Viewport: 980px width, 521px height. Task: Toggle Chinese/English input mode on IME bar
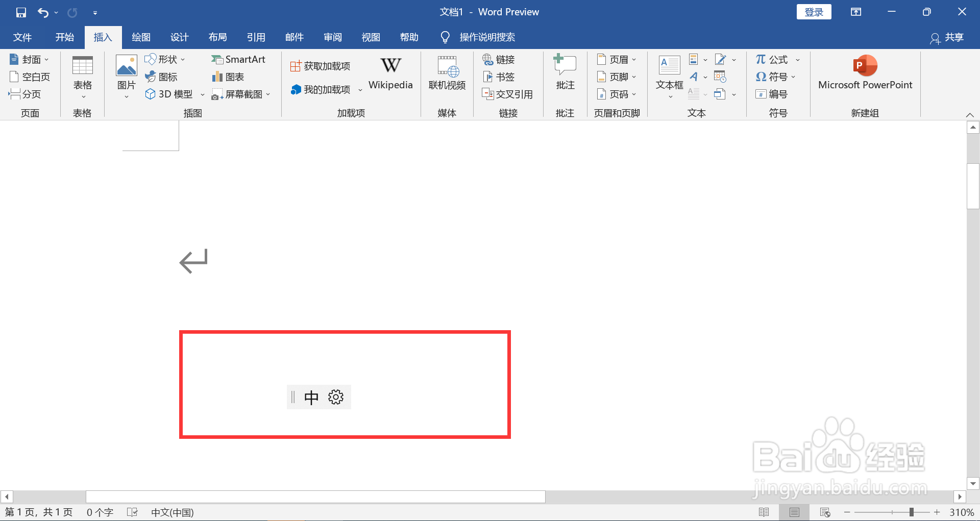[311, 396]
